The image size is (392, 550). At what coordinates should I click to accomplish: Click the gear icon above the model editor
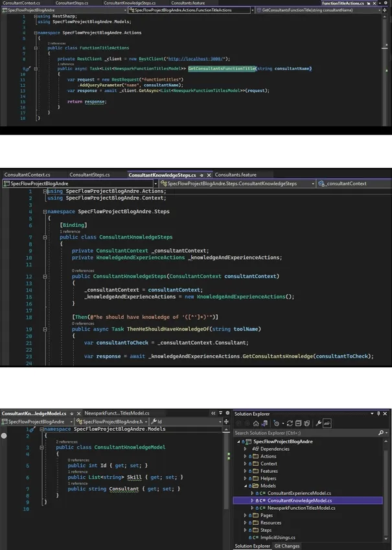227,413
